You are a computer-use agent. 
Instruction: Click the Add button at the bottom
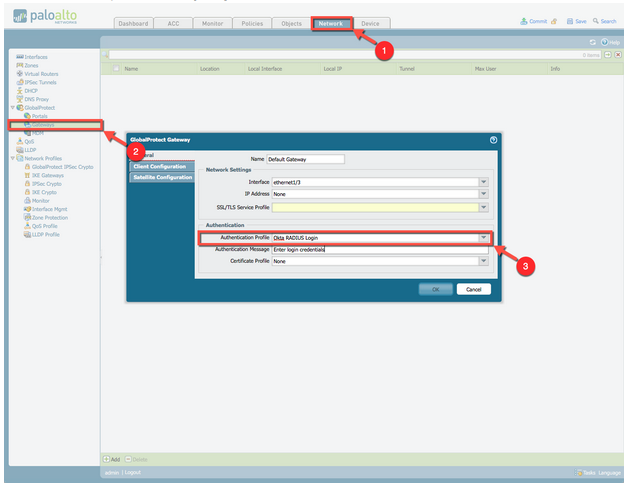114,459
